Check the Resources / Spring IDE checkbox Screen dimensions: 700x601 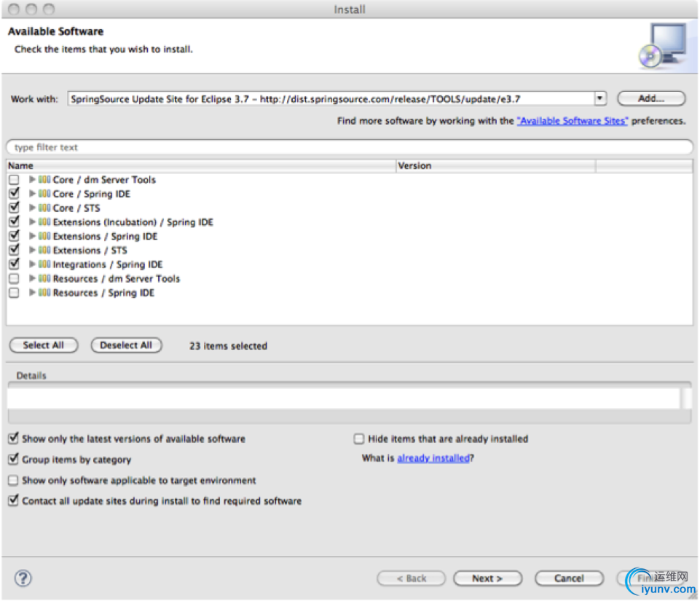coord(15,293)
